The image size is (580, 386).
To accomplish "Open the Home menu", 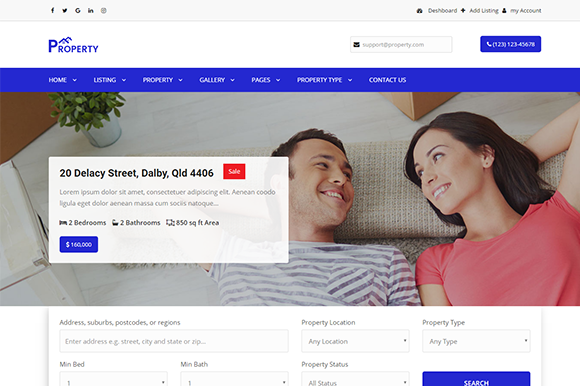I will click(x=58, y=80).
